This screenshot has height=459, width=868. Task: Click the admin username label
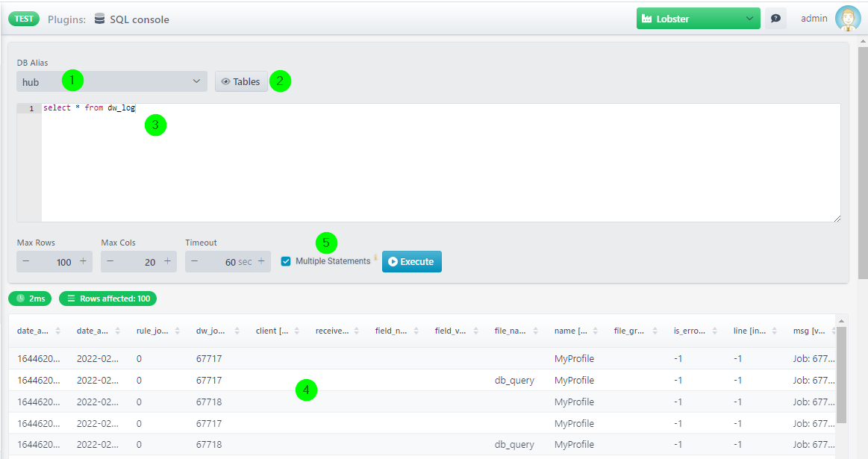click(x=814, y=18)
